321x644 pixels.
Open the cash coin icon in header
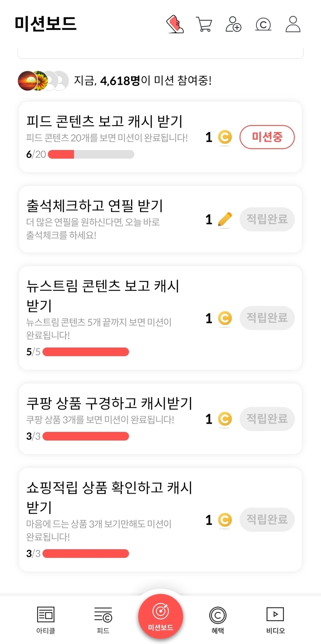click(x=263, y=24)
